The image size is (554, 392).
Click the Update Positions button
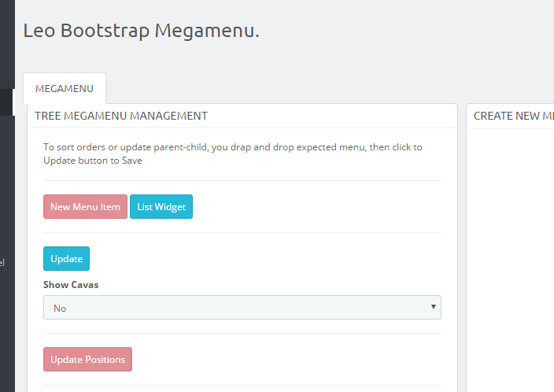87,360
